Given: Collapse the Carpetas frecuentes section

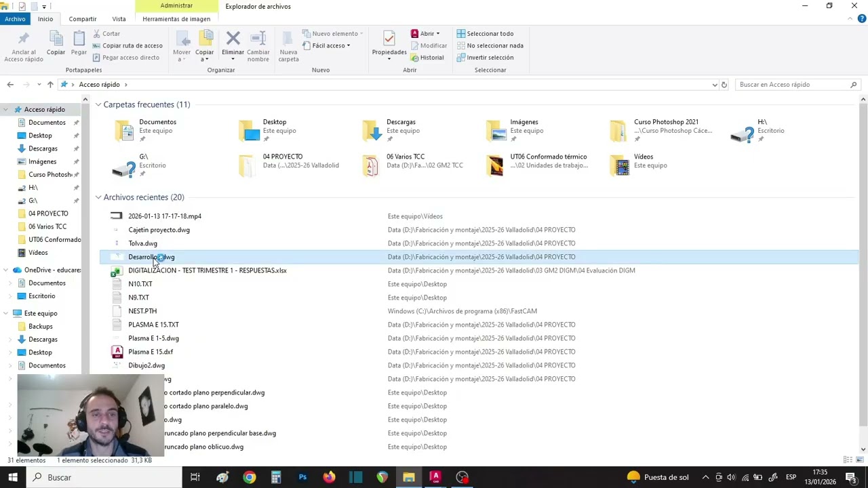Looking at the screenshot, I should pyautogui.click(x=98, y=104).
